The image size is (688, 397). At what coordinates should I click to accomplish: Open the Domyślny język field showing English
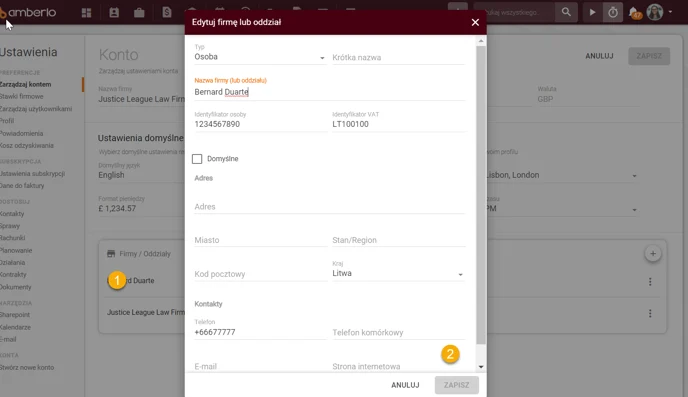click(141, 175)
